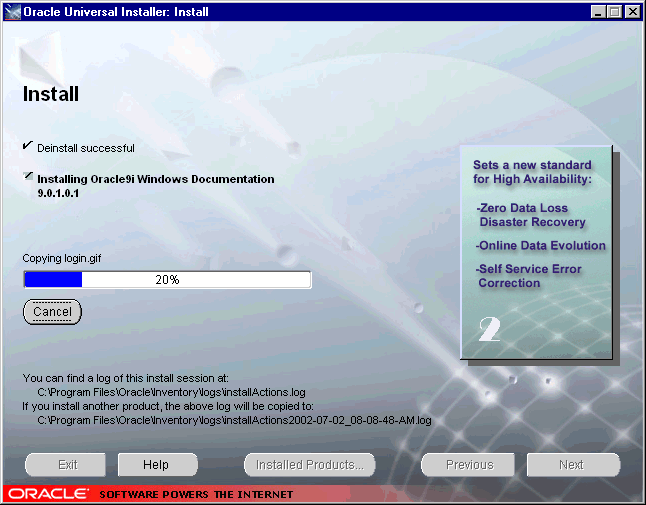Click the installActions.log path text
Viewport: 646px width, 505px height.
click(171, 392)
